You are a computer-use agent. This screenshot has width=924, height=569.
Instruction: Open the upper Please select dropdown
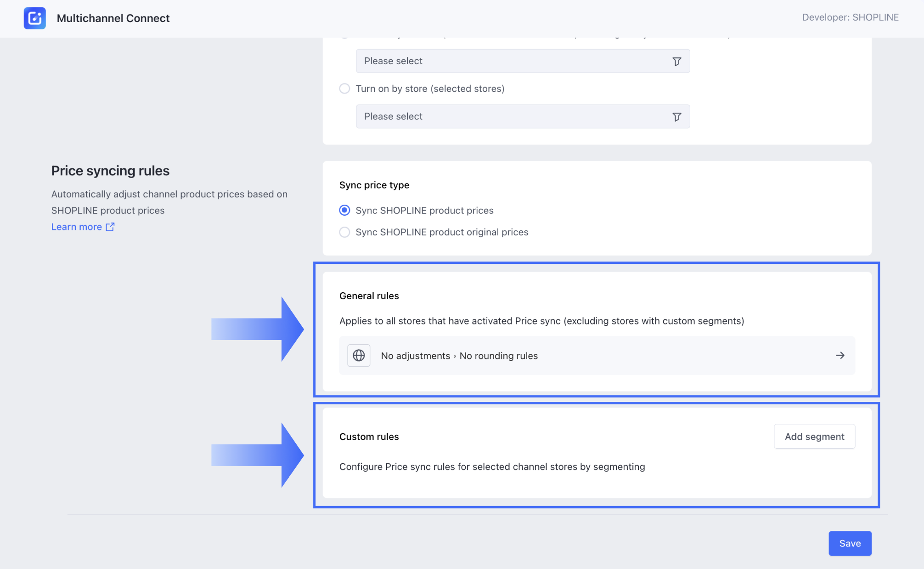[514, 61]
